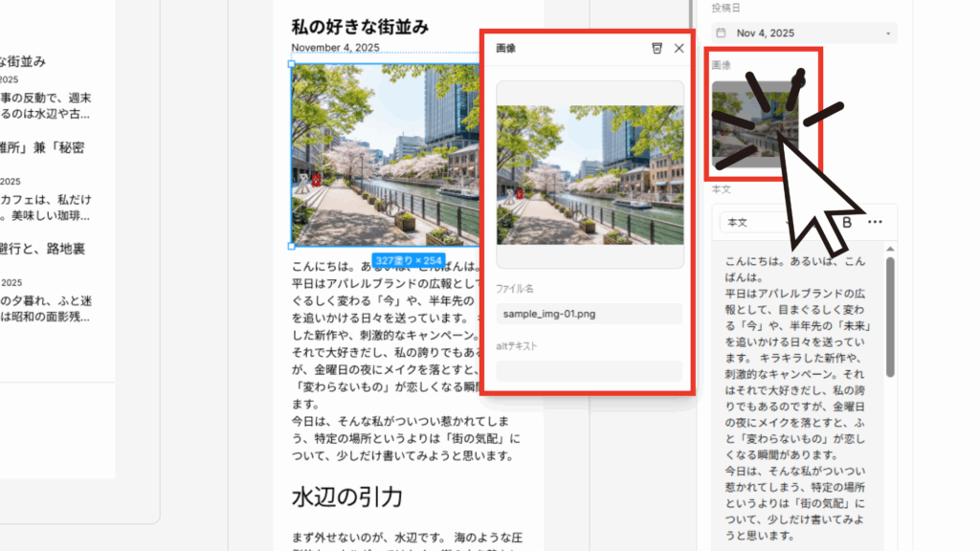Toggle bold with the B button

click(x=847, y=222)
